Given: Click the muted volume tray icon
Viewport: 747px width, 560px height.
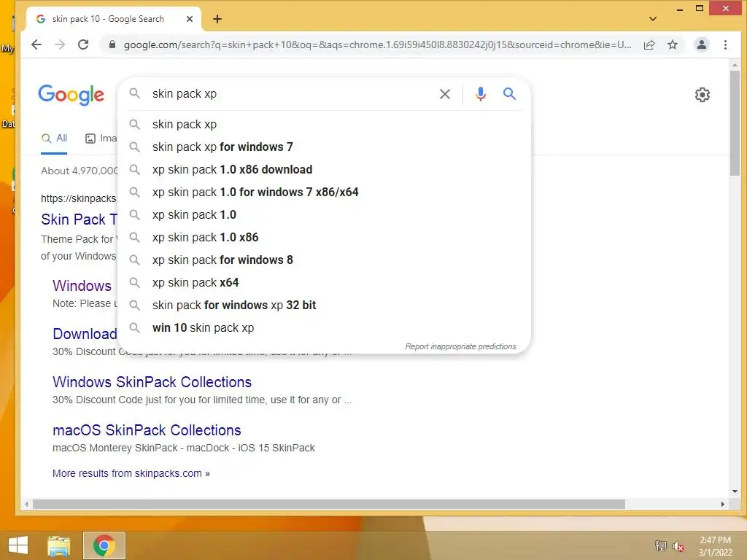Looking at the screenshot, I should coord(678,546).
